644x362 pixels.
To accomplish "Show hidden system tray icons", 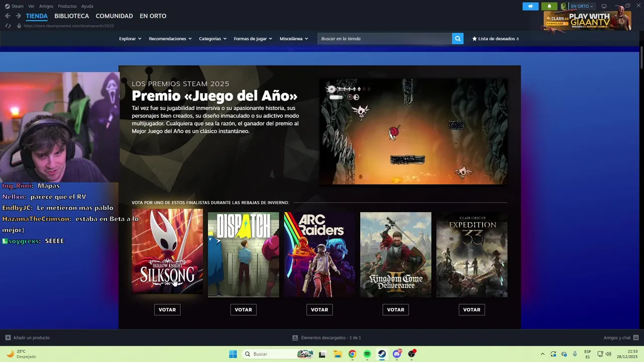I will [x=542, y=354].
